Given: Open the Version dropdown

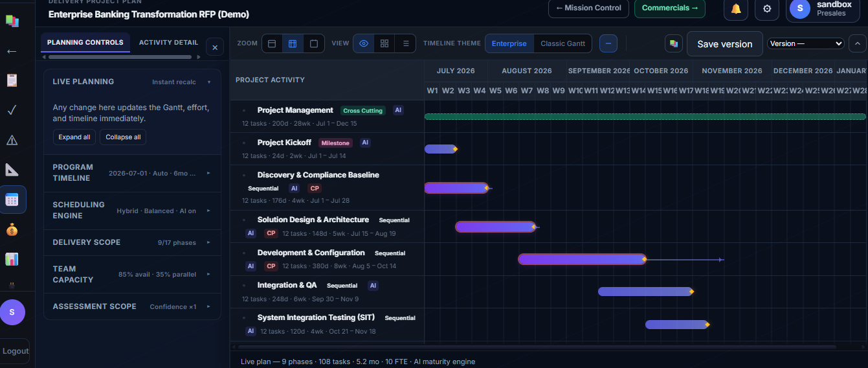Looking at the screenshot, I should (x=806, y=43).
